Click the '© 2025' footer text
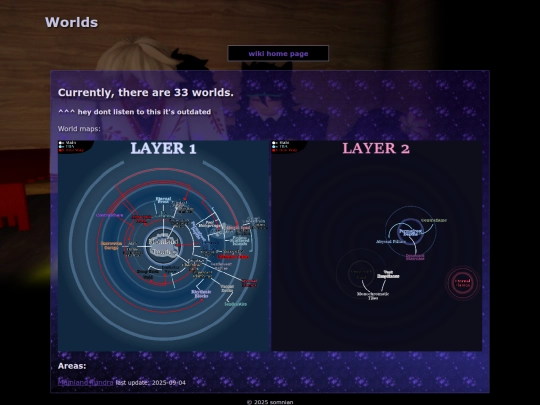 (270, 402)
